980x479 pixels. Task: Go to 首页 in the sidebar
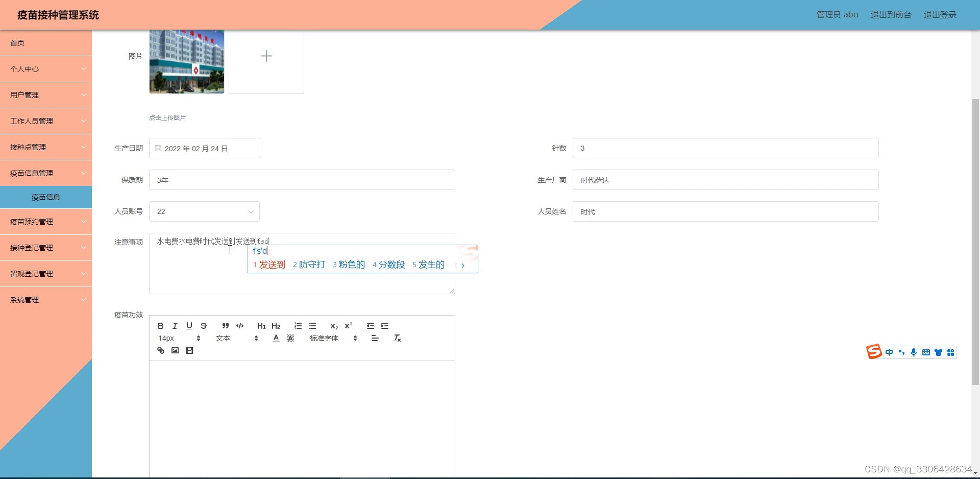[46, 43]
